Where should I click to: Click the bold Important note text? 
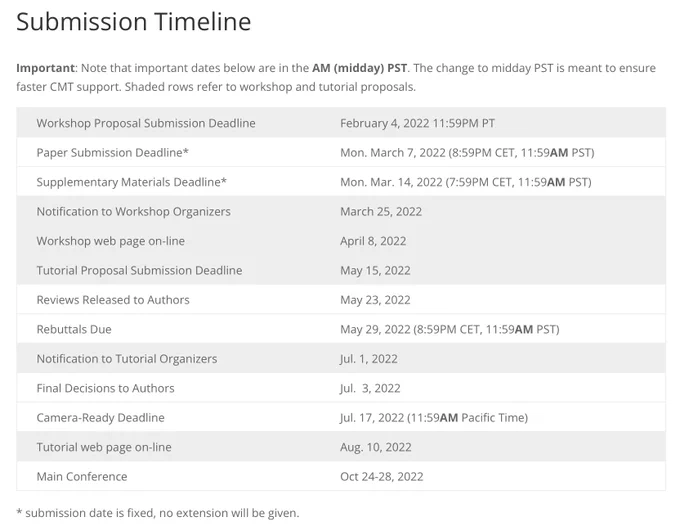[46, 68]
